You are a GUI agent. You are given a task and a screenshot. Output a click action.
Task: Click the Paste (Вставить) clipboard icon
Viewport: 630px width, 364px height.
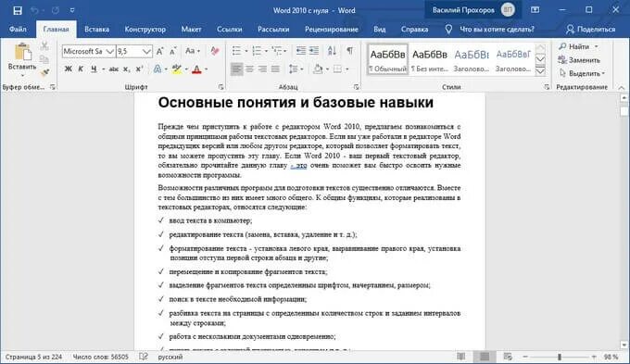coord(22,53)
